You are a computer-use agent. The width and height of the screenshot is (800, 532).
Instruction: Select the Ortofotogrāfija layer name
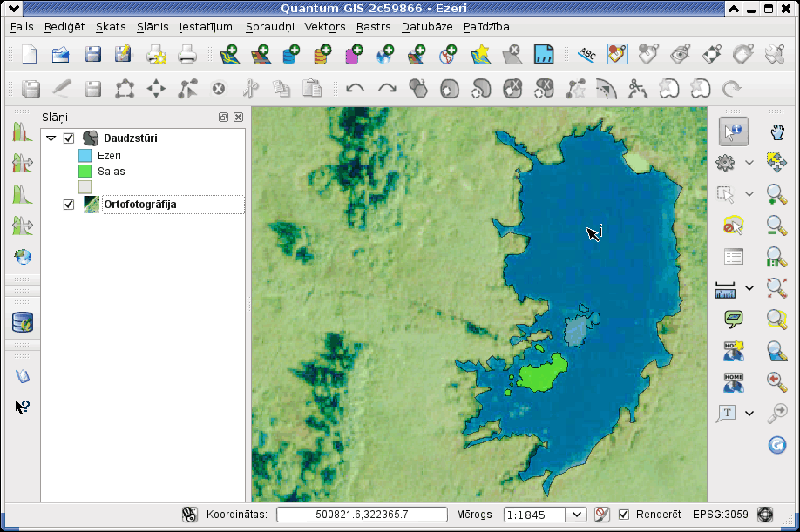[140, 205]
